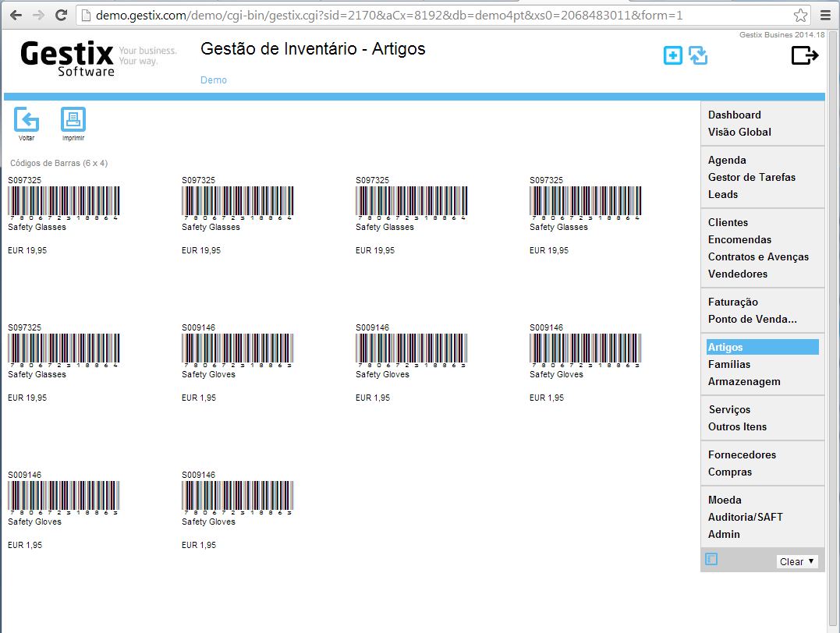840x633 pixels.
Task: Open Visão Global menu item
Action: tap(740, 132)
